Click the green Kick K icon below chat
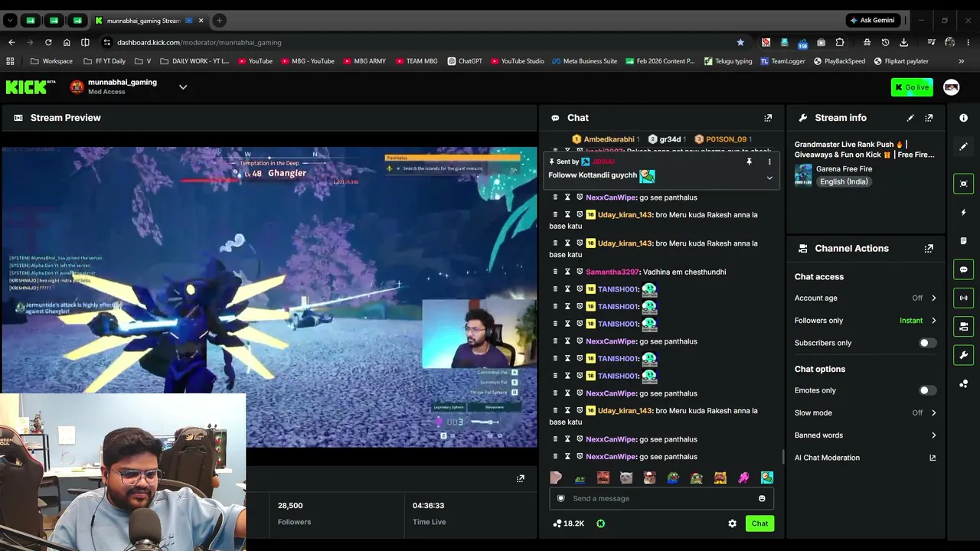Screen dimensions: 980x551 [x=600, y=523]
